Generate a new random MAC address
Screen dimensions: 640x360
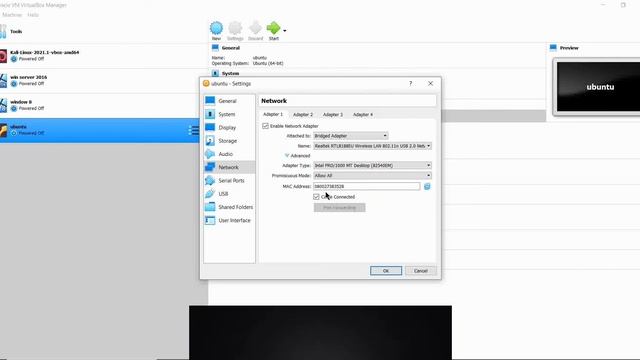tap(427, 187)
